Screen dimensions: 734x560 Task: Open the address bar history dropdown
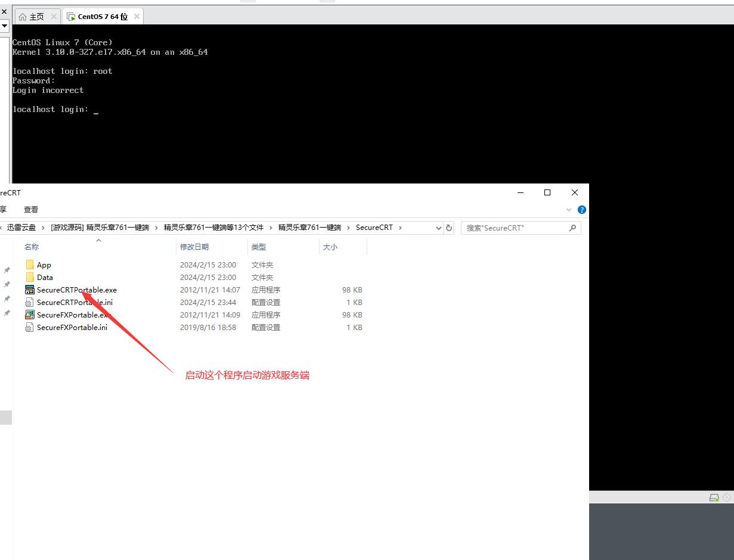pyautogui.click(x=439, y=228)
